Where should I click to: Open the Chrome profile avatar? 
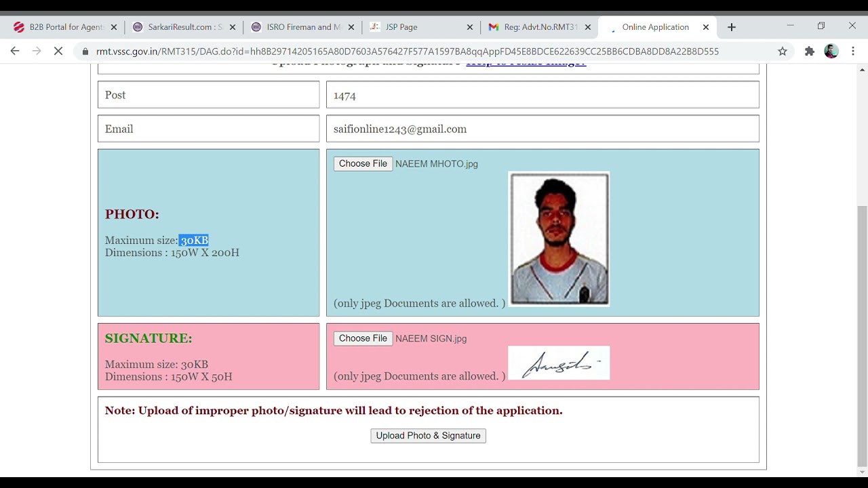pyautogui.click(x=831, y=51)
